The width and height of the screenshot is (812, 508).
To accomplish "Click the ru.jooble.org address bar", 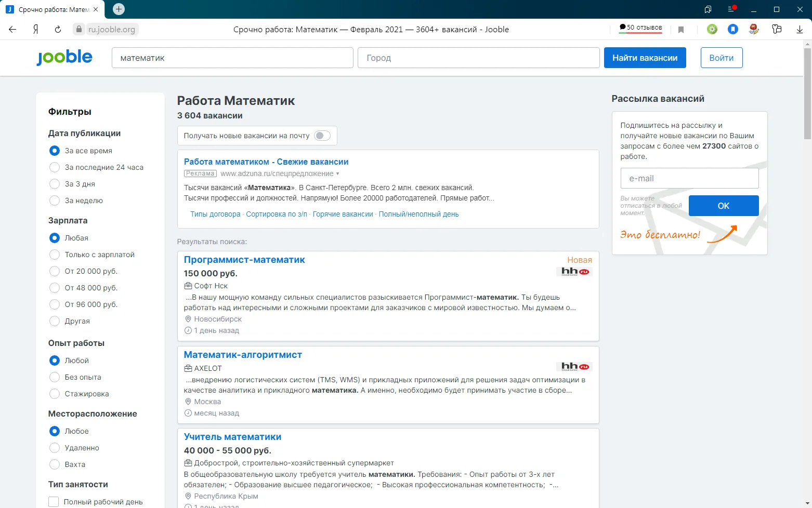I will (x=112, y=30).
